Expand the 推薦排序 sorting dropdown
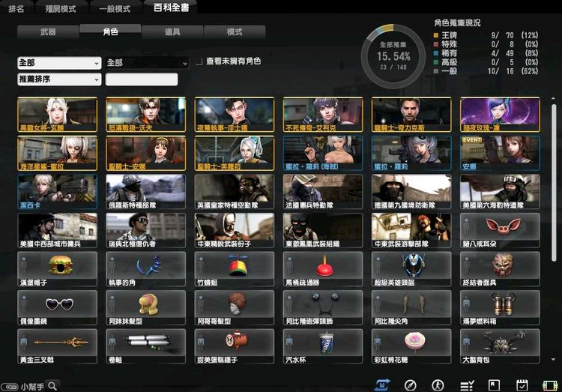This screenshot has width=562, height=392. pos(59,79)
